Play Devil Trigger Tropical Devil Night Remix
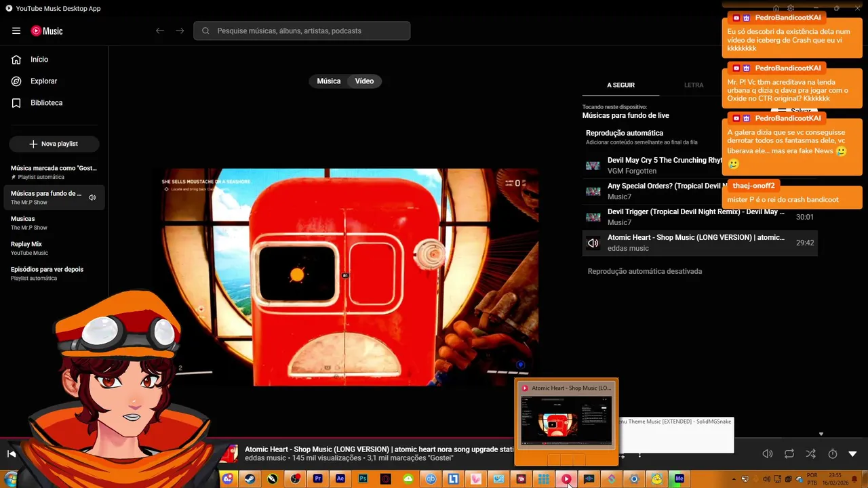 pos(700,217)
